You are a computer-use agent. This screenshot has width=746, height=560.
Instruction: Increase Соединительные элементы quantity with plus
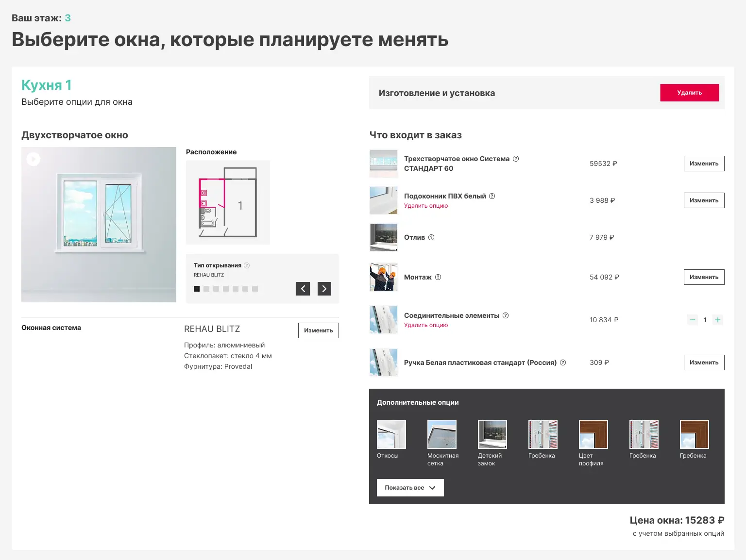point(718,320)
